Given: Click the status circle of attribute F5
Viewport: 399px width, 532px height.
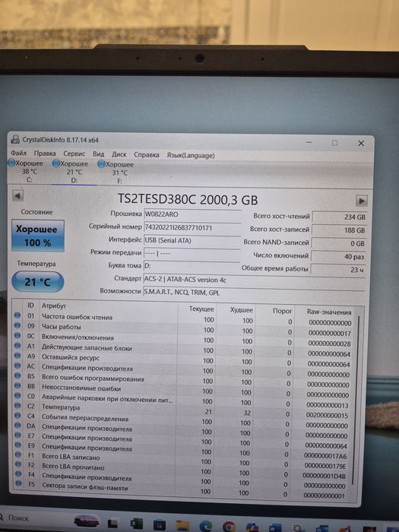Looking at the screenshot, I should (18, 483).
